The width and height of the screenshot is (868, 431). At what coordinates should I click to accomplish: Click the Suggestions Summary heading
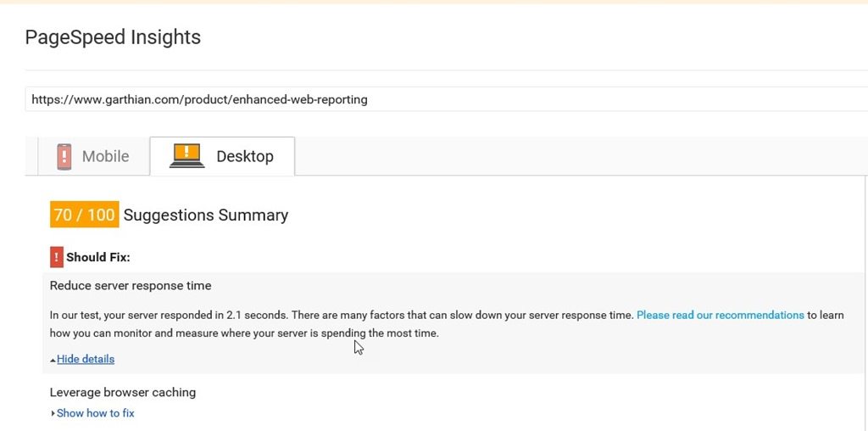click(205, 215)
